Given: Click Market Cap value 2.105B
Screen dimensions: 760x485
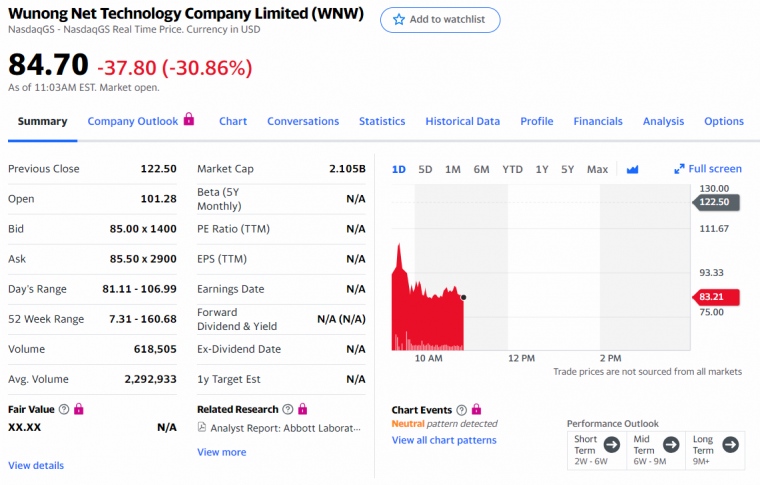Looking at the screenshot, I should click(347, 169).
